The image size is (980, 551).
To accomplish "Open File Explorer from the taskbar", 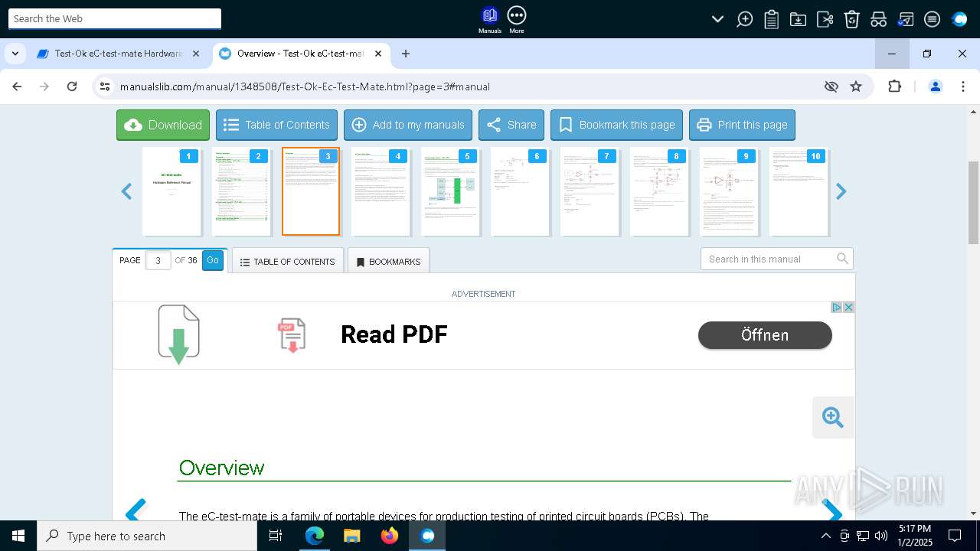I will pyautogui.click(x=351, y=536).
